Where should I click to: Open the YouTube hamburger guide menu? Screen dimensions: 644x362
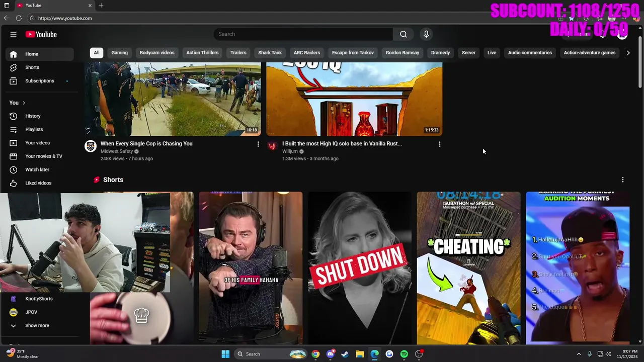coord(13,34)
